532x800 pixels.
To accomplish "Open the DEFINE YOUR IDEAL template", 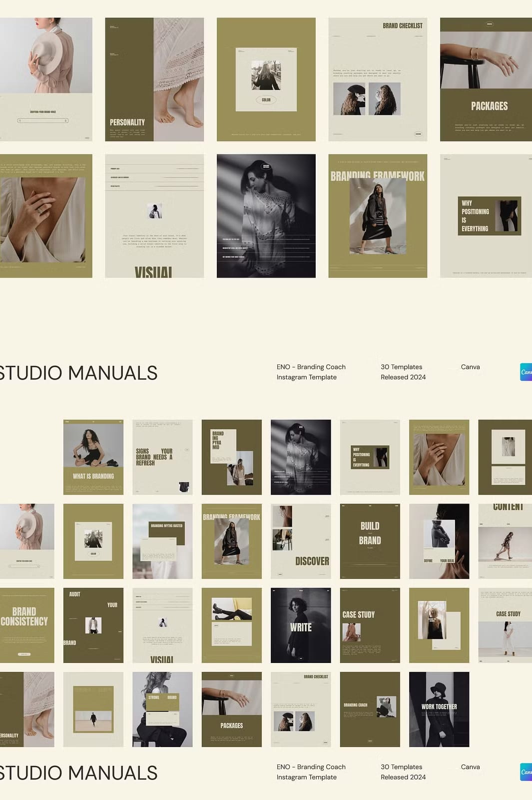I will [439, 541].
